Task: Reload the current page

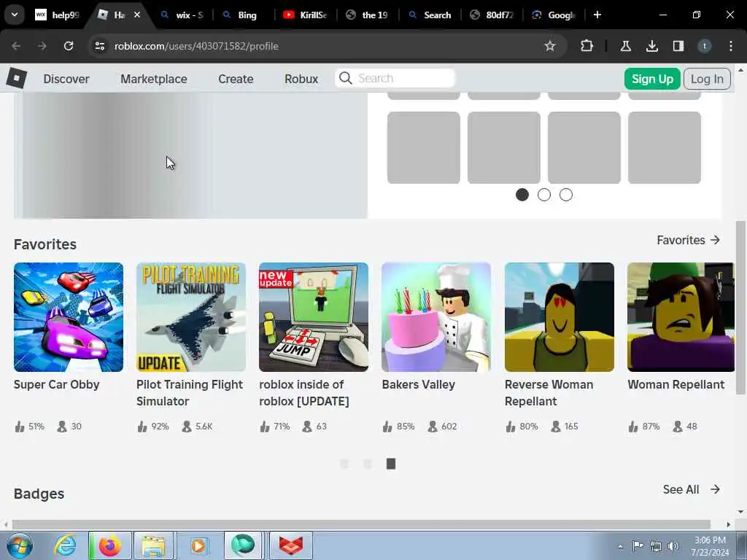Action: pyautogui.click(x=69, y=46)
